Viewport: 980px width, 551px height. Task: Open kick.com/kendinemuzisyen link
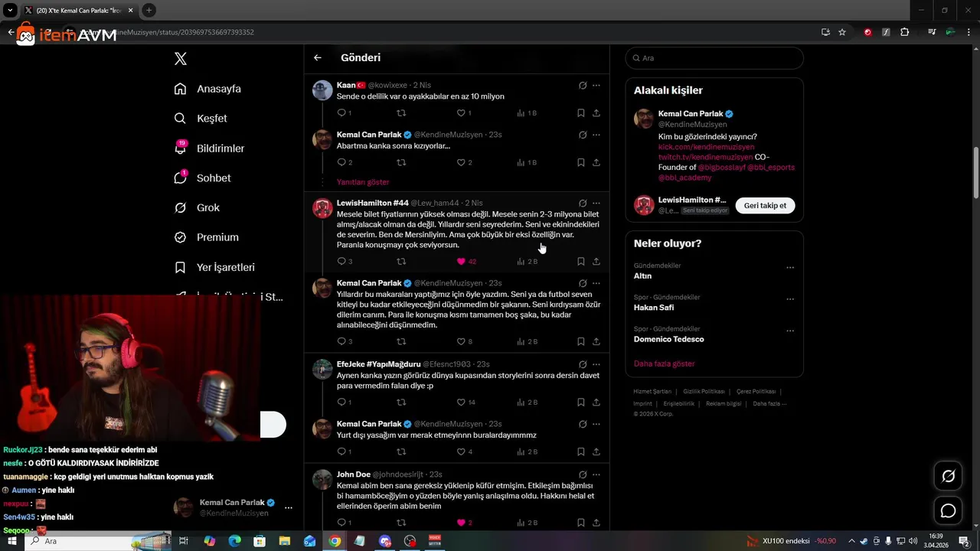pyautogui.click(x=706, y=147)
